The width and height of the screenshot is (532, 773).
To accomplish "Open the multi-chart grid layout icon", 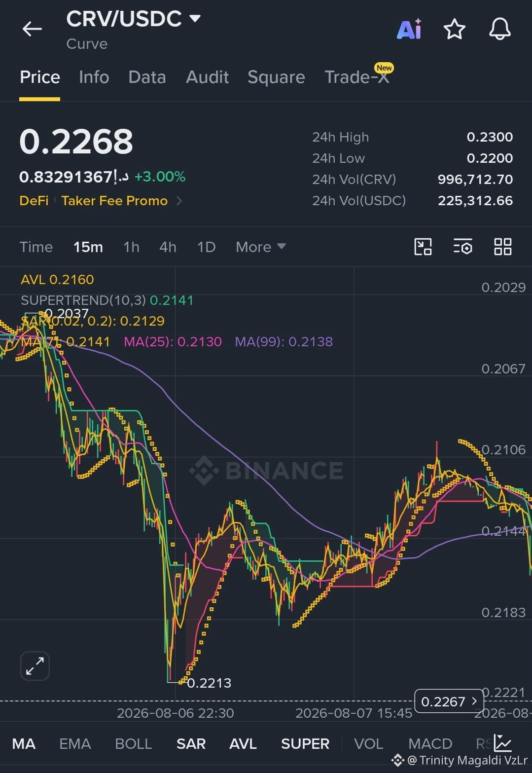I will pyautogui.click(x=502, y=247).
